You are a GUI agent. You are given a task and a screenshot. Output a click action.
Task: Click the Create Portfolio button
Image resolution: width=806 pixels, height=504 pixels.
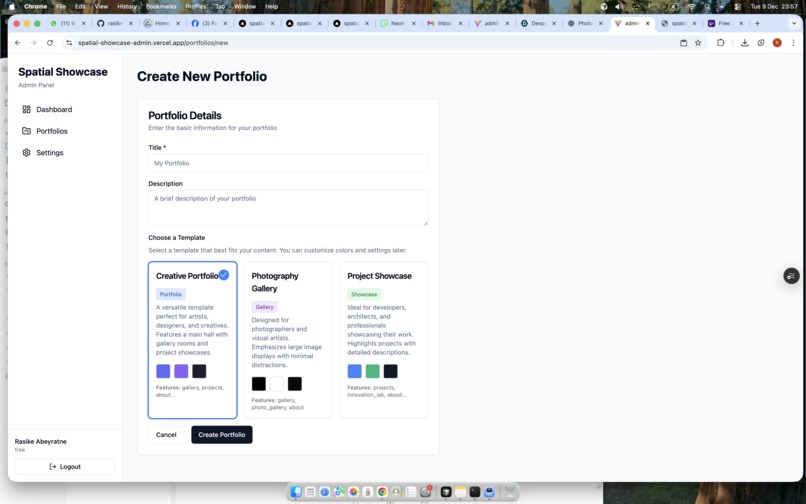coord(222,435)
